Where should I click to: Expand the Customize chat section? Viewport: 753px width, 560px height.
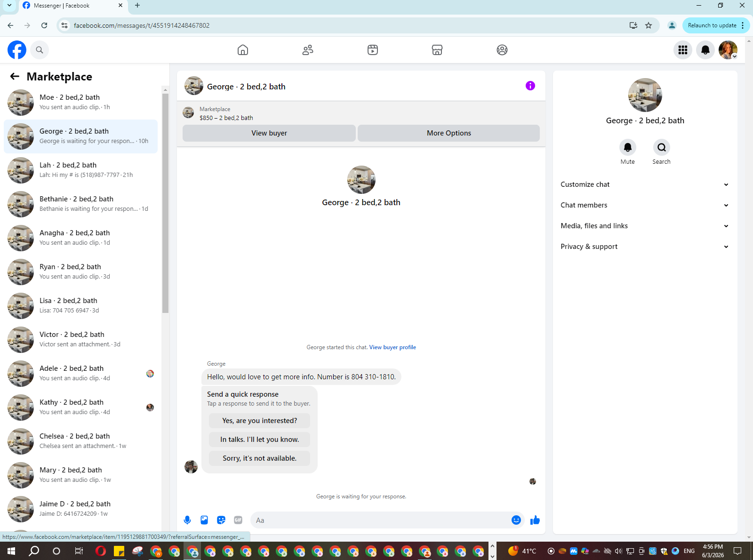[645, 184]
